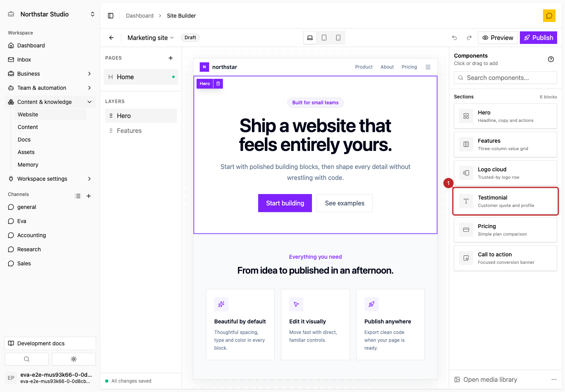The width and height of the screenshot is (565, 392).
Task: Click the undo arrow icon
Action: point(454,38)
